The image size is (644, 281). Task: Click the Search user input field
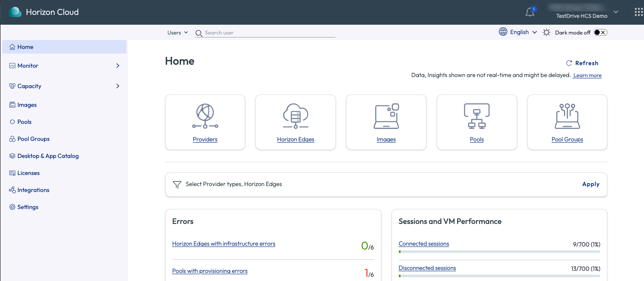pos(269,33)
